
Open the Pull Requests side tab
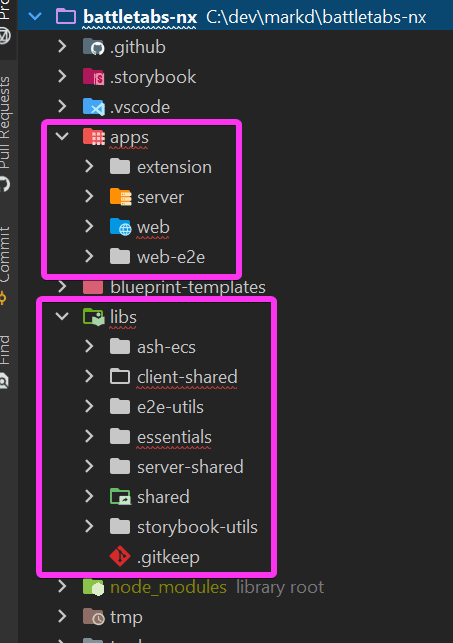tap(5, 122)
